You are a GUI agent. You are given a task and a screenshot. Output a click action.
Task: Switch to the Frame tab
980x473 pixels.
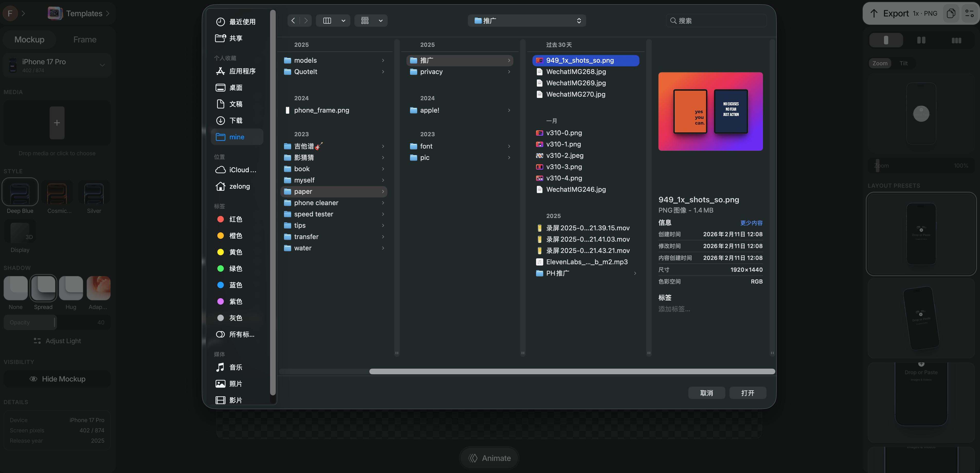(84, 40)
